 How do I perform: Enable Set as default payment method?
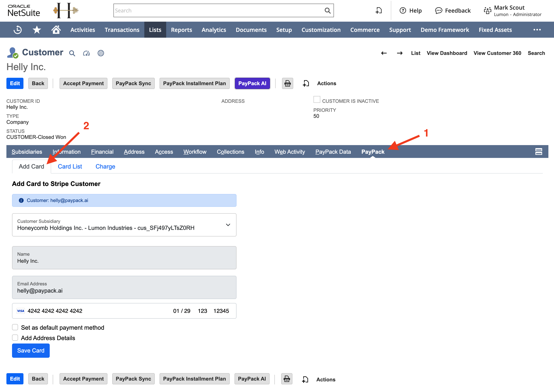click(15, 327)
